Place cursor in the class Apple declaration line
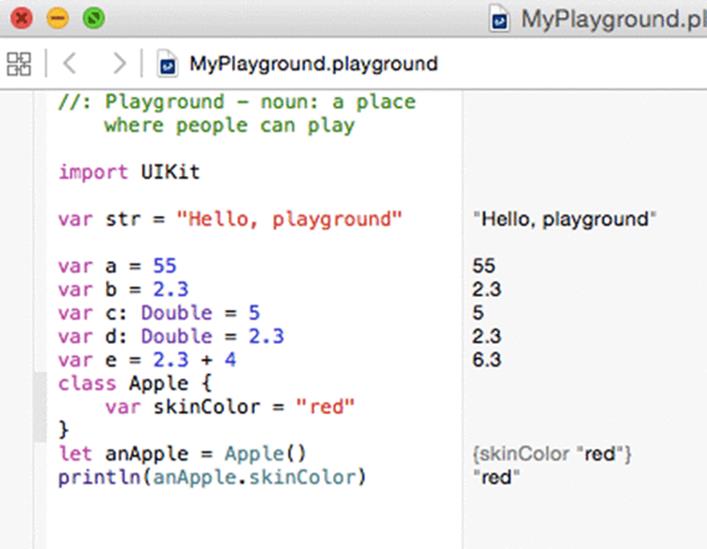The width and height of the screenshot is (707, 549). [x=134, y=384]
